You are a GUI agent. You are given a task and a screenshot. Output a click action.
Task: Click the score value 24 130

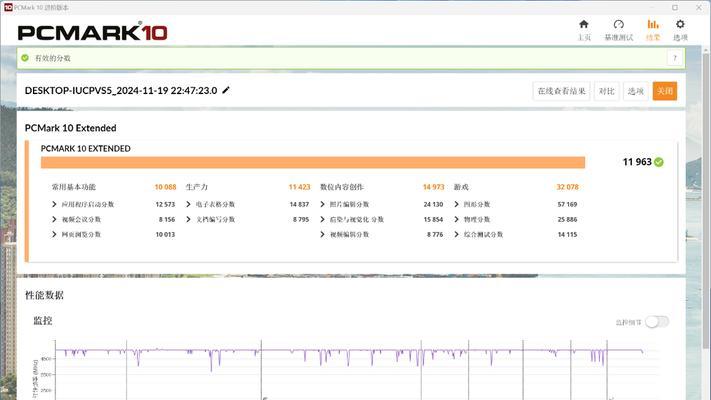433,205
